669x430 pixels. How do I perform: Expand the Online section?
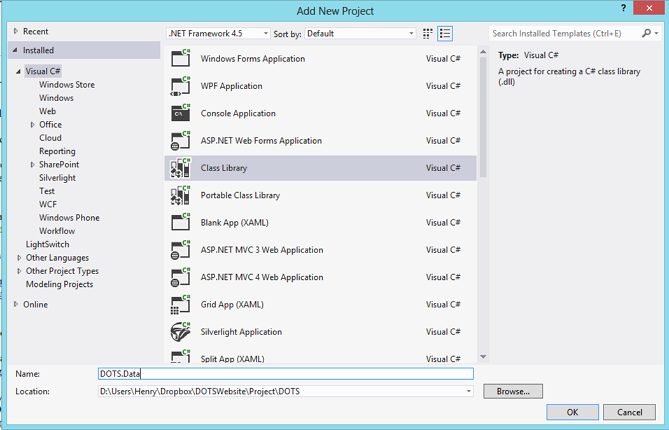pos(16,304)
